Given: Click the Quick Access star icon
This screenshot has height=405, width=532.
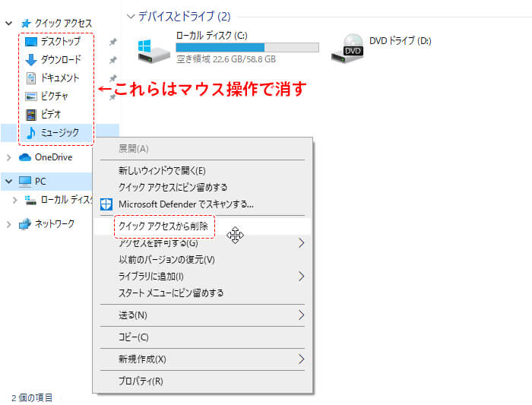Looking at the screenshot, I should pyautogui.click(x=26, y=24).
